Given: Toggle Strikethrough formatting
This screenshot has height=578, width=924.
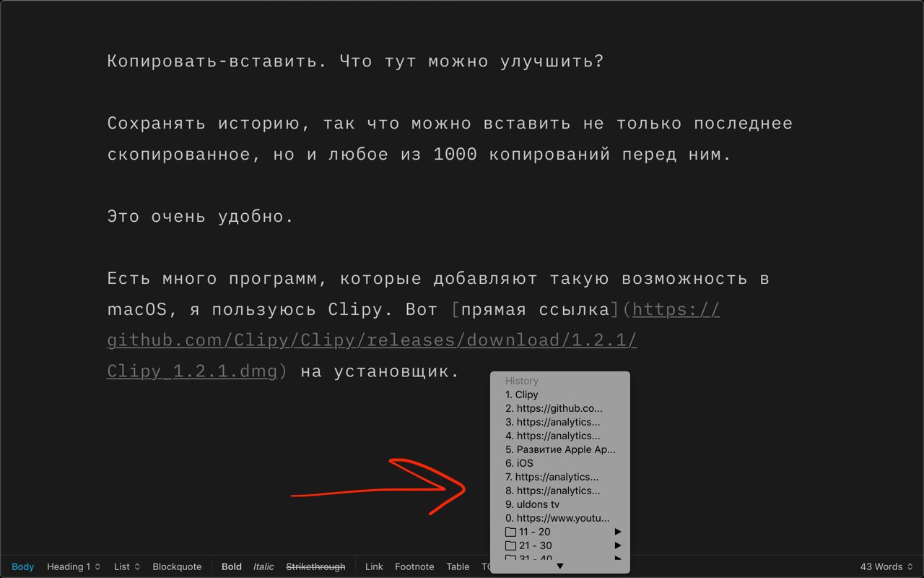Looking at the screenshot, I should 315,566.
